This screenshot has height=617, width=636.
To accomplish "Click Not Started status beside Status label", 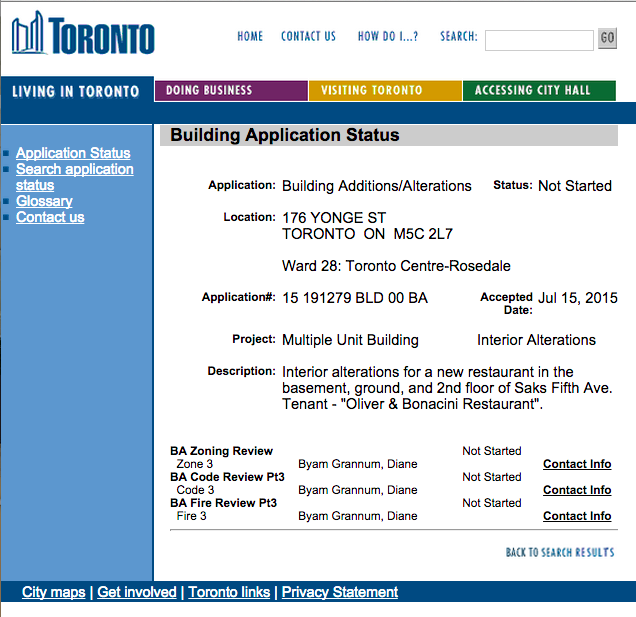I will click(x=575, y=186).
